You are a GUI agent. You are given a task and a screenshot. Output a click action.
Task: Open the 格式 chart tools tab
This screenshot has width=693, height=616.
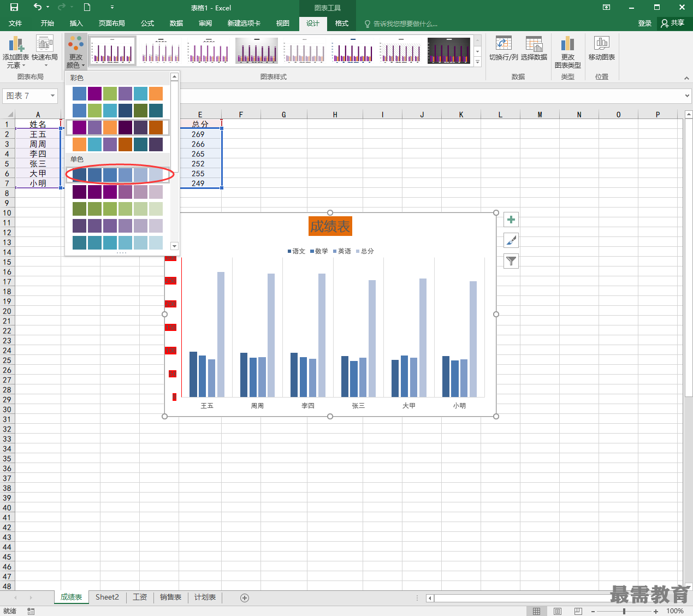[342, 23]
